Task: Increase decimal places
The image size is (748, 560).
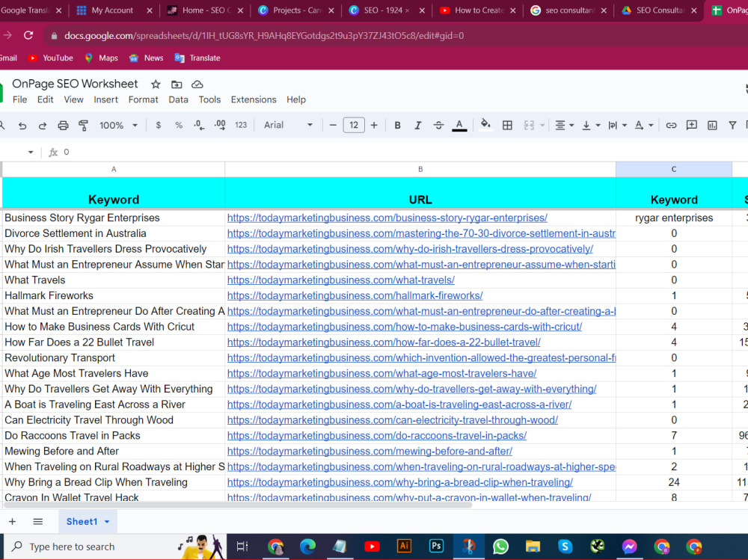Action: 220,125
